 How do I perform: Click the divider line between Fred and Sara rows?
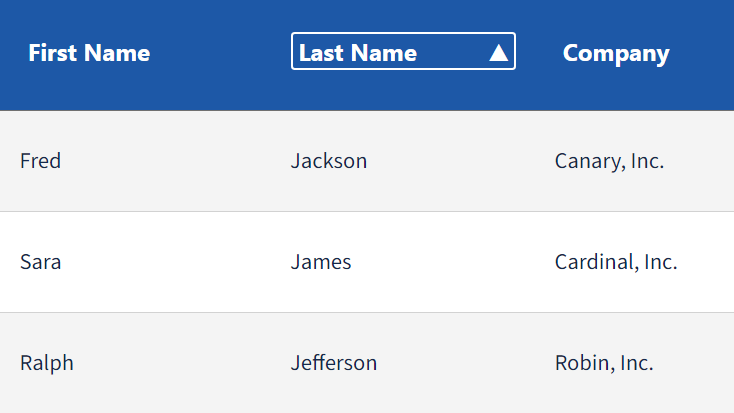click(367, 211)
